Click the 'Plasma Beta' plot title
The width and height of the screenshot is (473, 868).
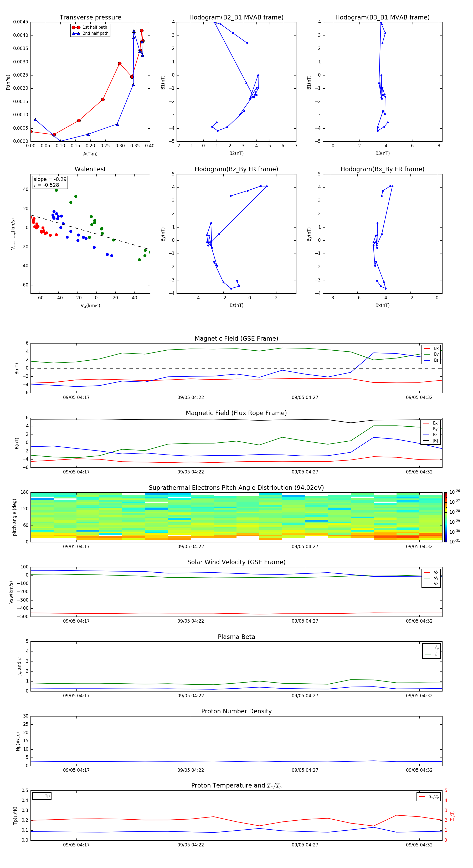pos(236,637)
